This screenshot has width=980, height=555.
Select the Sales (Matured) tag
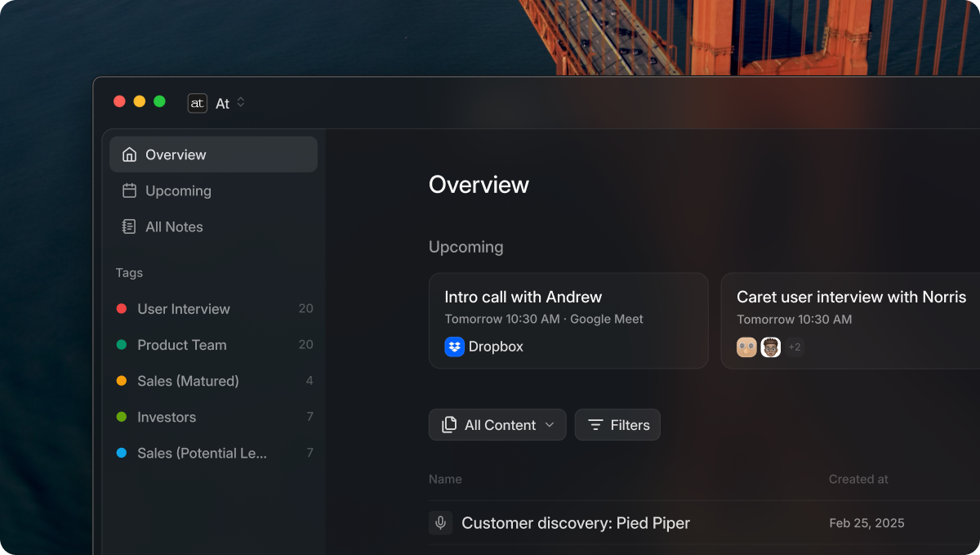tap(188, 381)
